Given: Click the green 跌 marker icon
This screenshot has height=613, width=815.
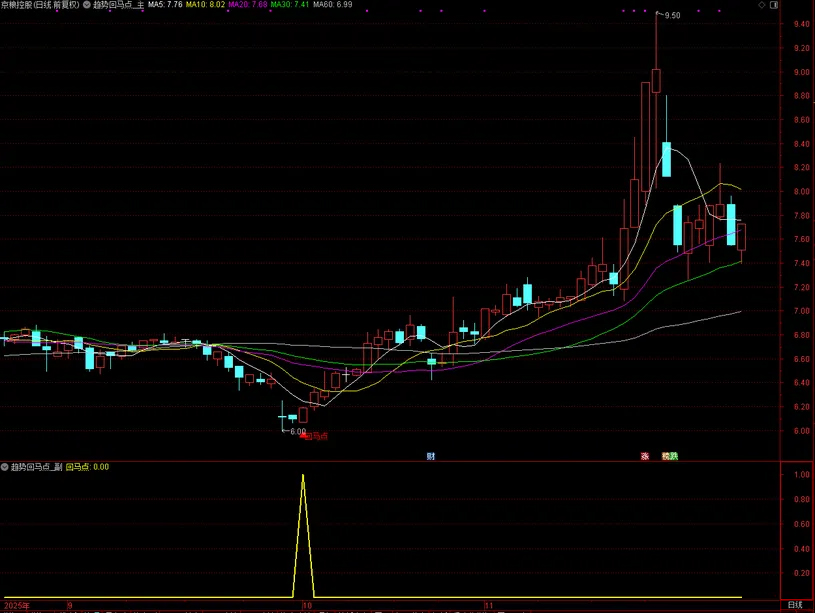Looking at the screenshot, I should click(x=673, y=456).
